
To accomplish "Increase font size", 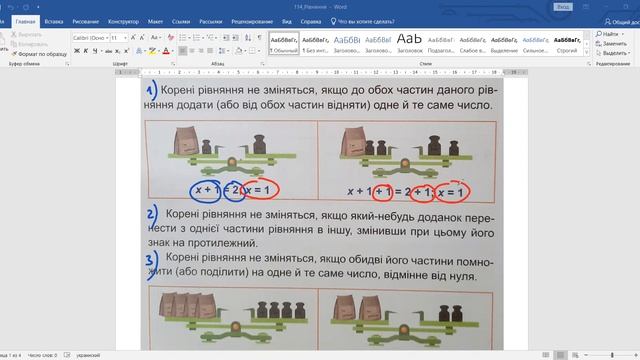I will tap(133, 38).
